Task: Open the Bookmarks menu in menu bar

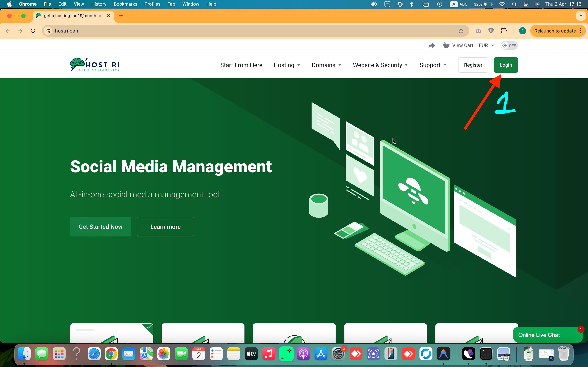Action: click(125, 4)
